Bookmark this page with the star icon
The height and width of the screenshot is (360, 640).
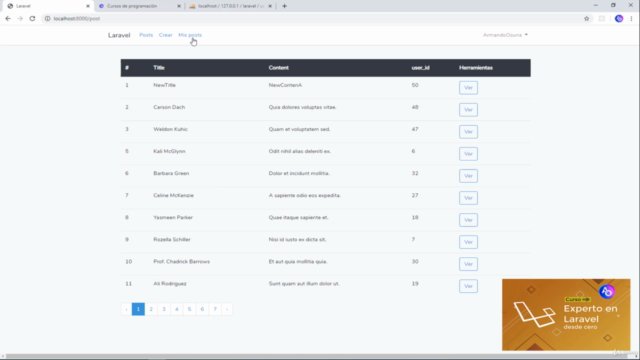[x=587, y=18]
